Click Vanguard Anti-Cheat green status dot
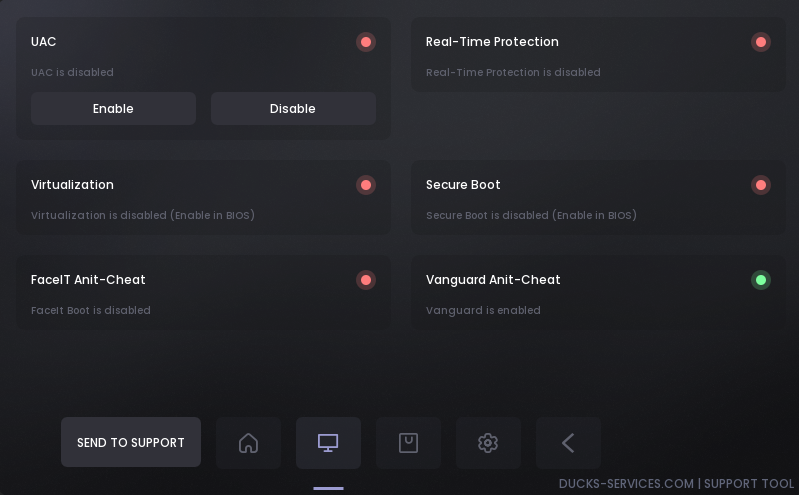 [x=761, y=280]
